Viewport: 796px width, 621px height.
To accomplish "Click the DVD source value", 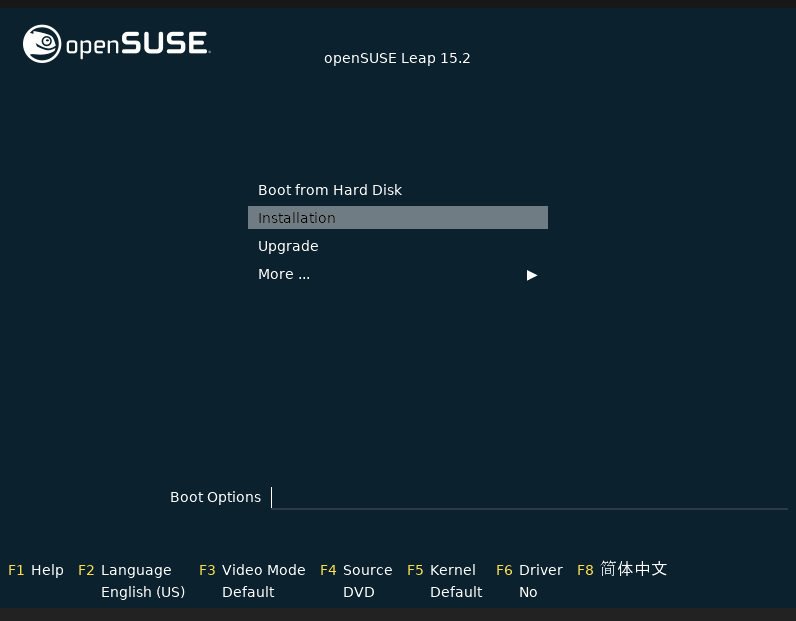I will [x=359, y=592].
